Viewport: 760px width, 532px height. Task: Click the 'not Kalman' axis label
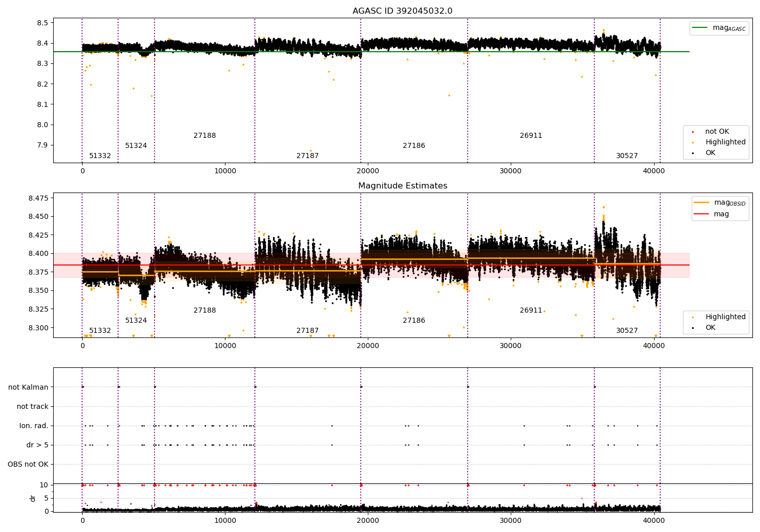pos(28,387)
